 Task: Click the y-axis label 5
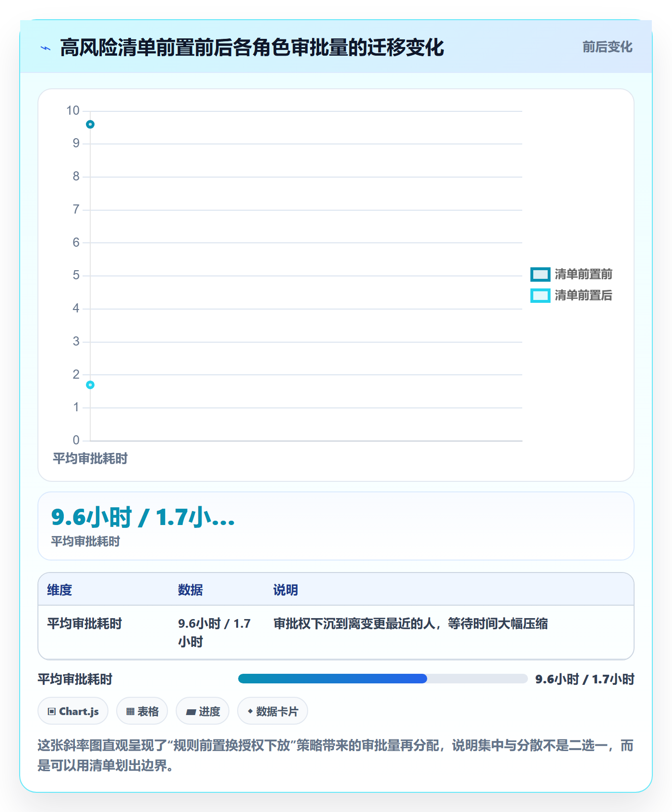pyautogui.click(x=76, y=275)
